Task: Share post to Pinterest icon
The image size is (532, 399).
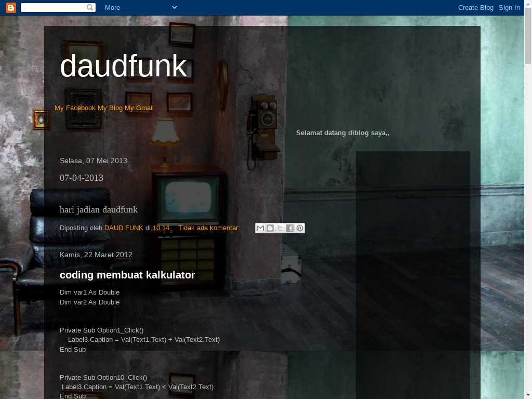Action: [x=300, y=228]
